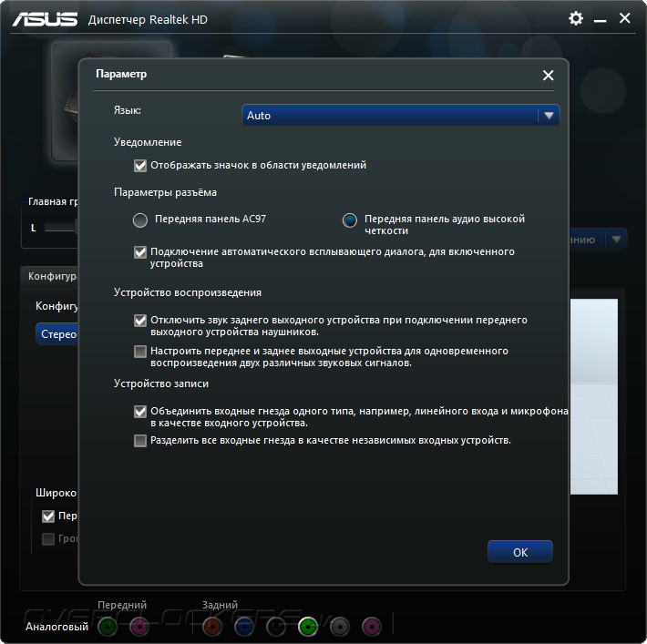This screenshot has height=644, width=647.
Task: Click the front panel green audio jack
Action: coord(108,627)
